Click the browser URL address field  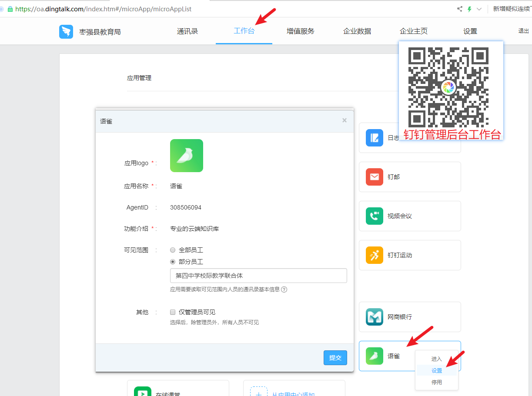104,9
